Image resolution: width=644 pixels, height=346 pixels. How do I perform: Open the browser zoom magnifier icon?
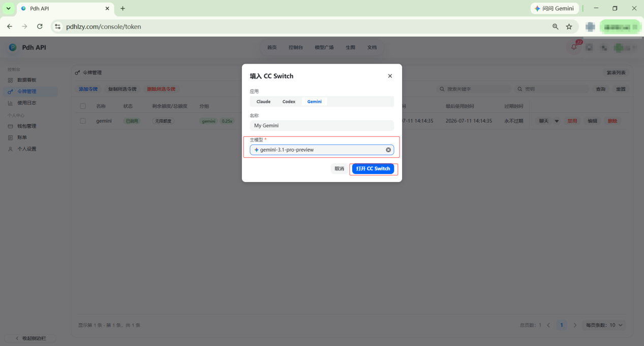(556, 26)
